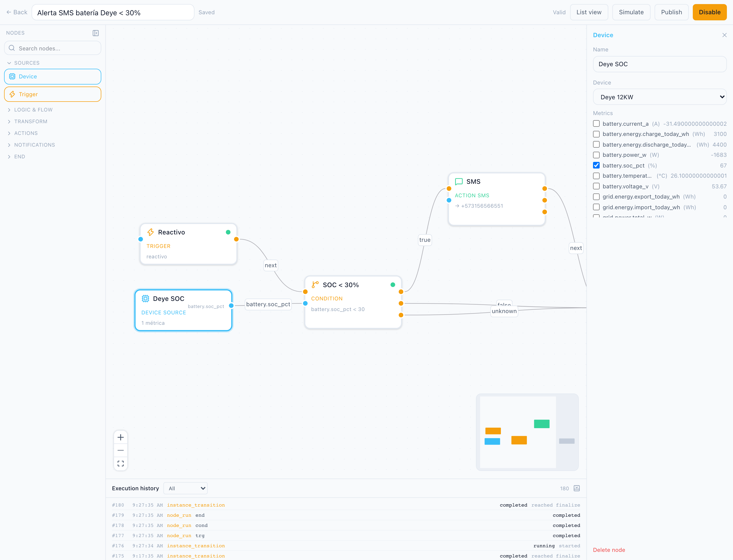Open the execution history All filter dropdown

point(186,488)
